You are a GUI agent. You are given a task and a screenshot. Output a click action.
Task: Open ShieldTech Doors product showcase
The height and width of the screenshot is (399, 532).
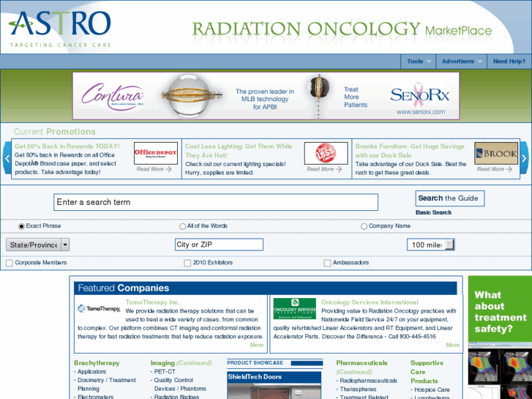pyautogui.click(x=274, y=385)
